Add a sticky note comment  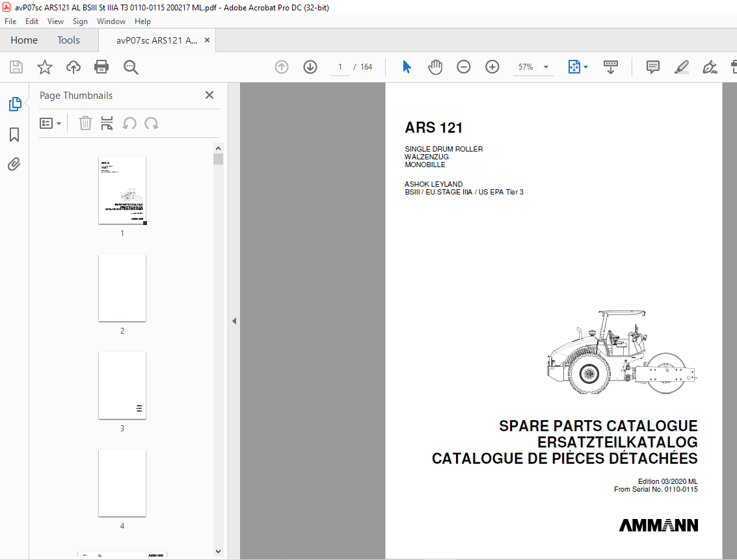(653, 67)
